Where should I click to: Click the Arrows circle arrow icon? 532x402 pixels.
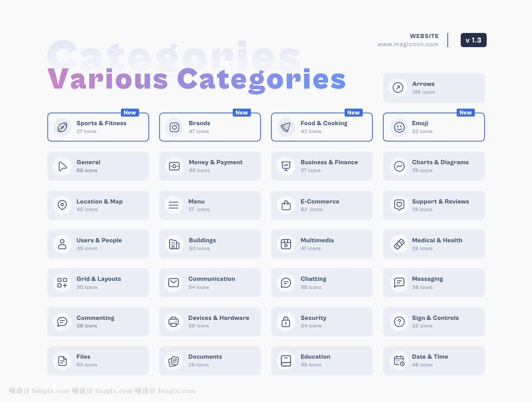398,87
